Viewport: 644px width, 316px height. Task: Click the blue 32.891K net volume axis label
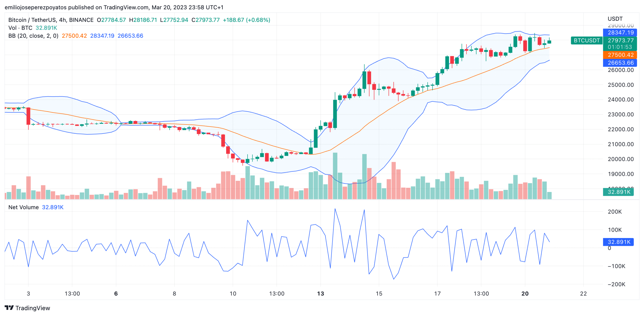click(x=618, y=242)
